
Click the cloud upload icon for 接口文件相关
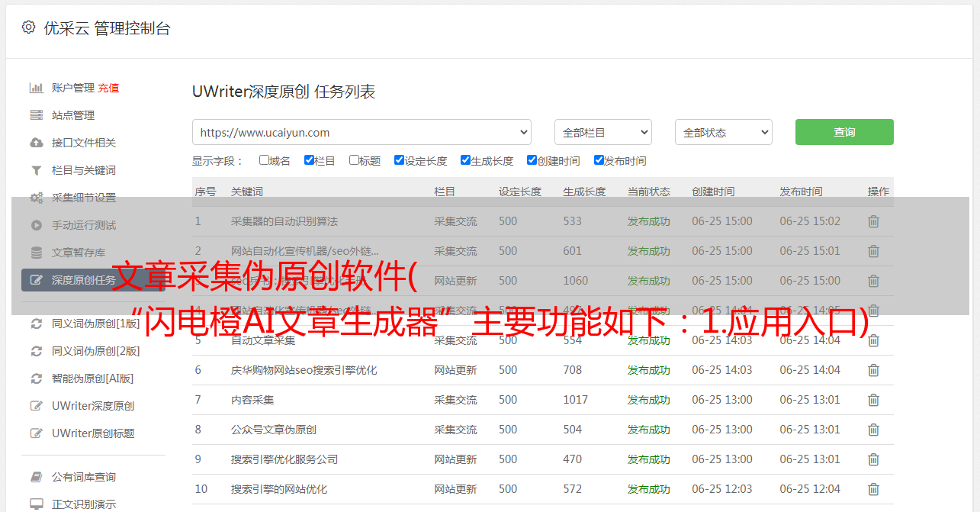coord(36,143)
